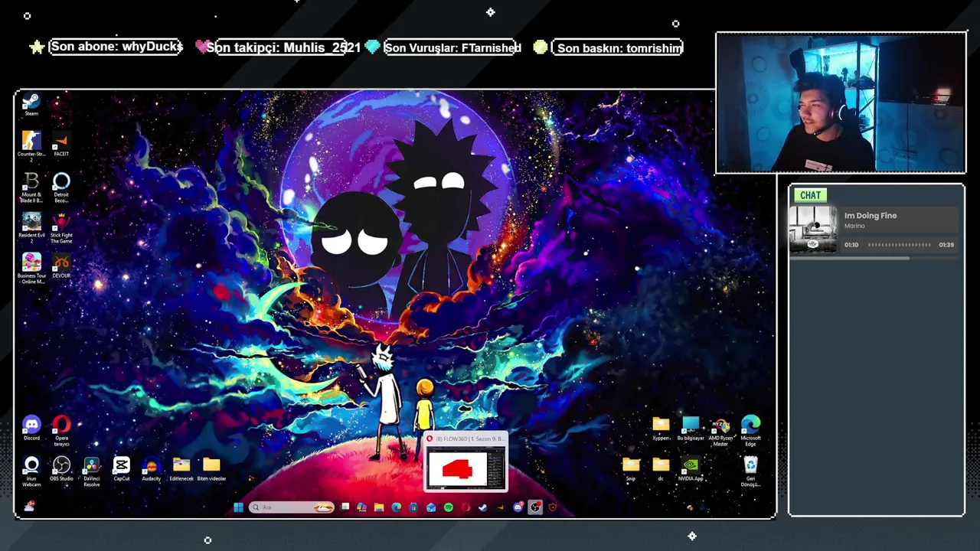
Task: Click the Son Vuruşlar: FTarnished label
Action: click(x=452, y=47)
